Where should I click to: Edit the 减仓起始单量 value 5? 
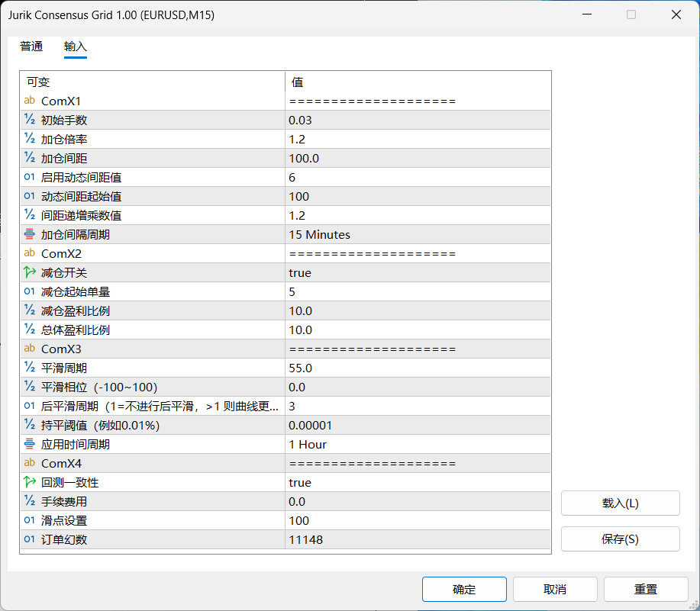pyautogui.click(x=418, y=291)
